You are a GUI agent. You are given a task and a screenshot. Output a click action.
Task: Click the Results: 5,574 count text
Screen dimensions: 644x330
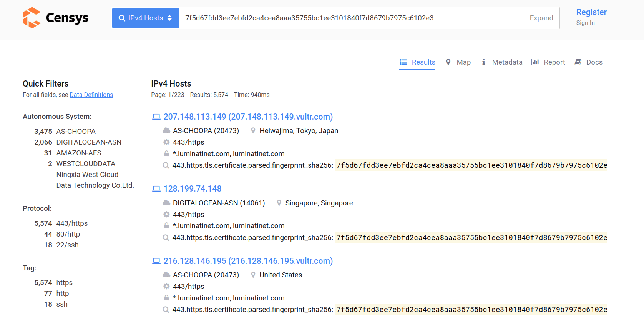tap(209, 95)
